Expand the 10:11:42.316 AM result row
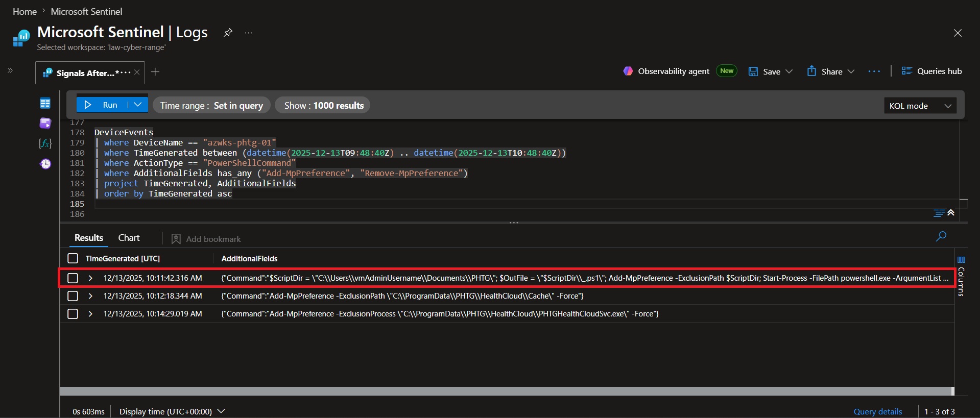Image resolution: width=980 pixels, height=418 pixels. point(90,278)
